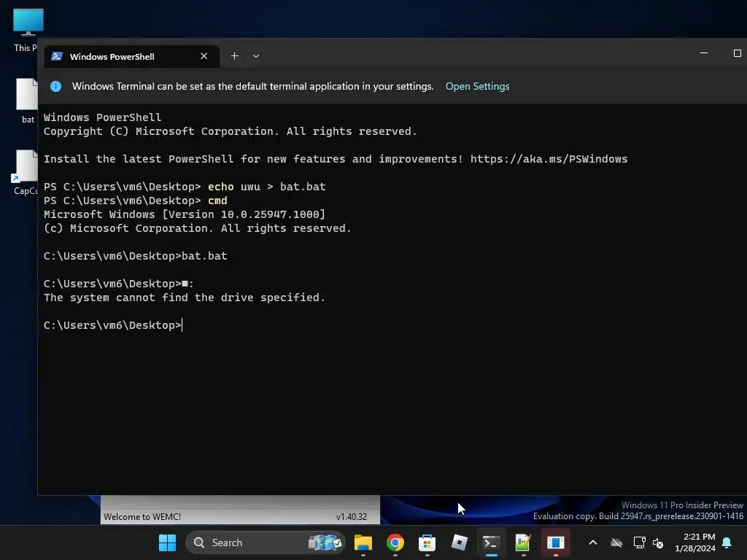Maximize the Windows Terminal window

(737, 53)
